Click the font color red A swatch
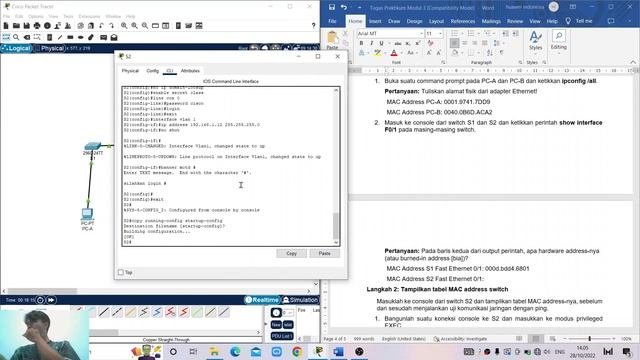The image size is (640, 360). tap(394, 53)
